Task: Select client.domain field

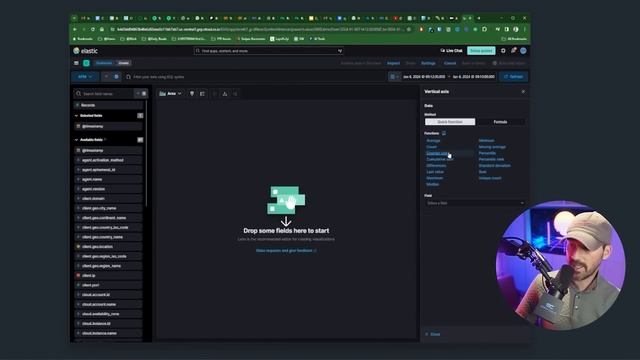Action: click(x=108, y=198)
